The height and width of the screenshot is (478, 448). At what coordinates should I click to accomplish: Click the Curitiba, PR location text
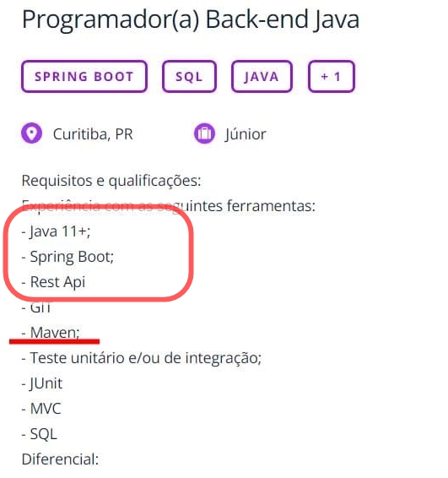click(x=93, y=134)
